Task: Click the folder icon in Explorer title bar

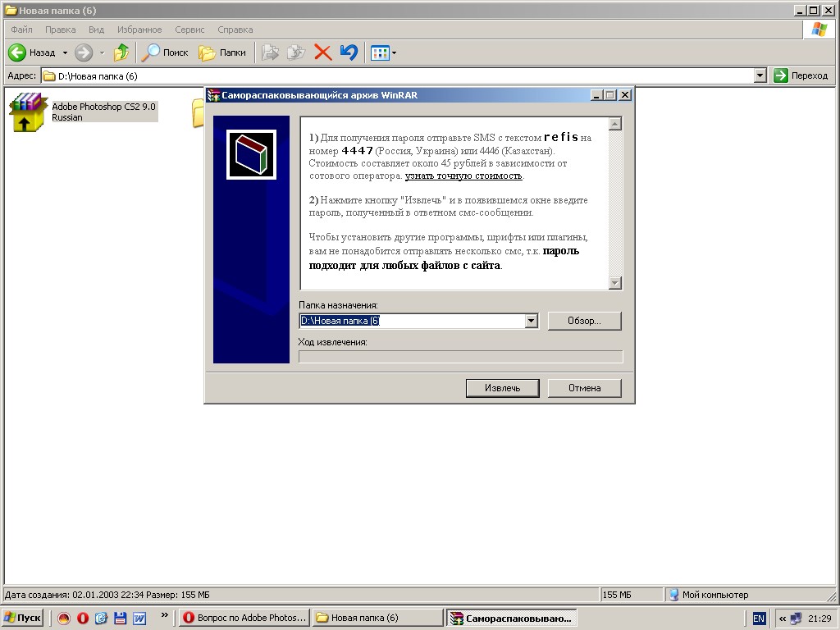Action: 11,10
